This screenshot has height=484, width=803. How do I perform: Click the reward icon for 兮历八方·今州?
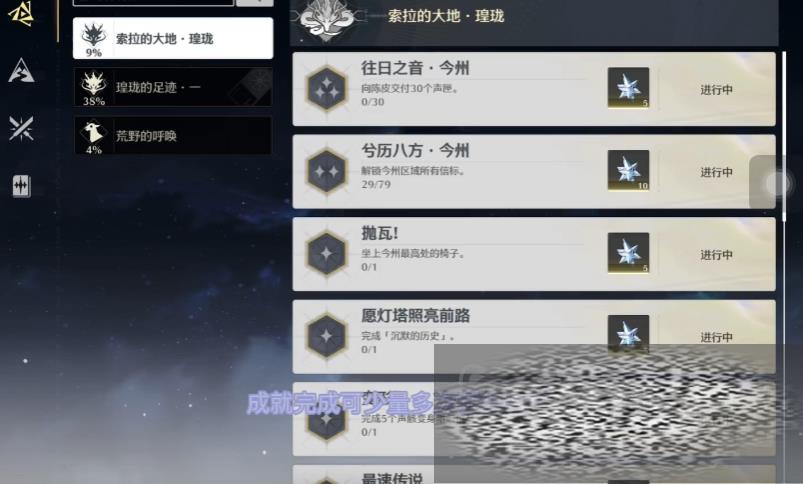coord(628,170)
